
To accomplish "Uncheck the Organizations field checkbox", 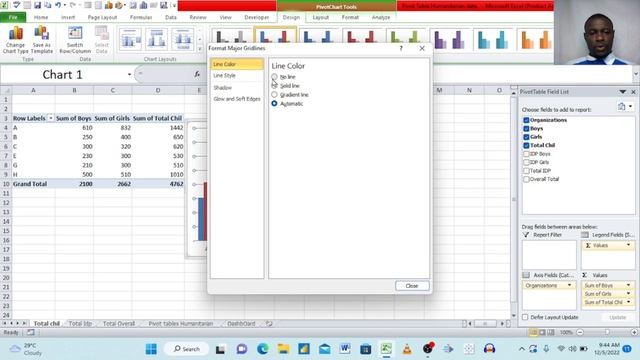I will pos(526,120).
